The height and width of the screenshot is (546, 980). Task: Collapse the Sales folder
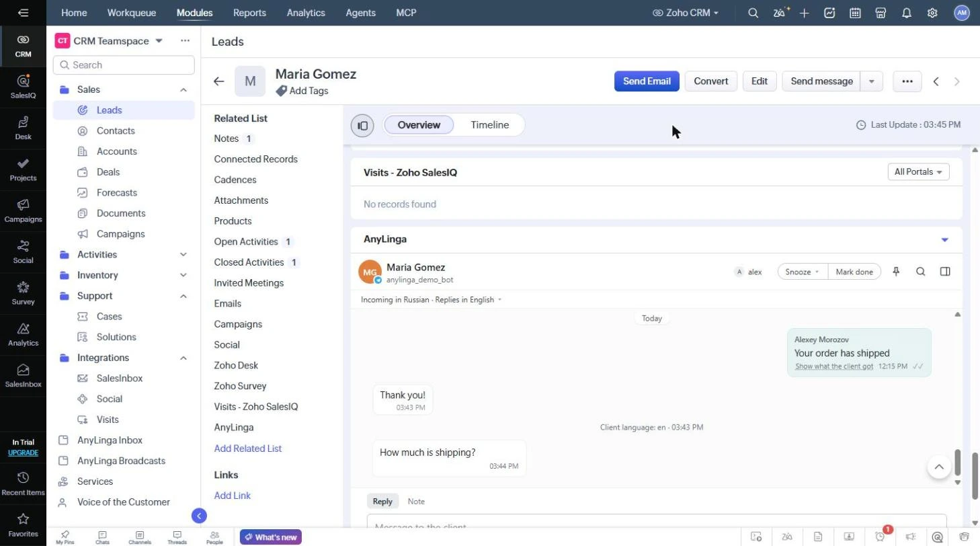[x=183, y=89]
